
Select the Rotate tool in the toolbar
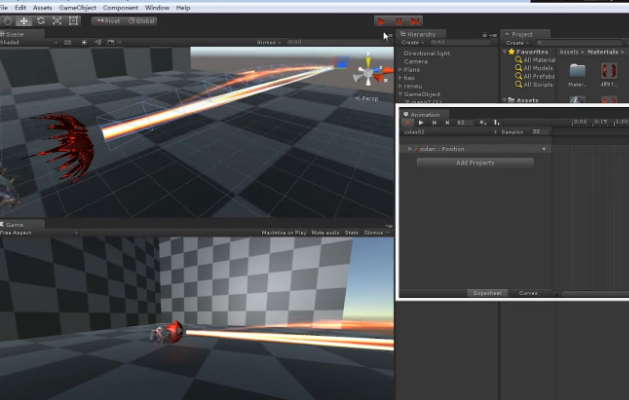[x=41, y=21]
